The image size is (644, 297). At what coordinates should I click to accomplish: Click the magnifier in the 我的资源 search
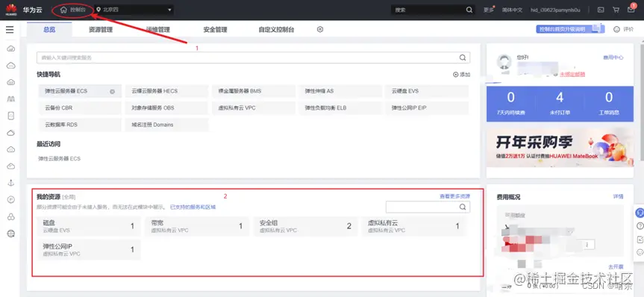coord(463,207)
